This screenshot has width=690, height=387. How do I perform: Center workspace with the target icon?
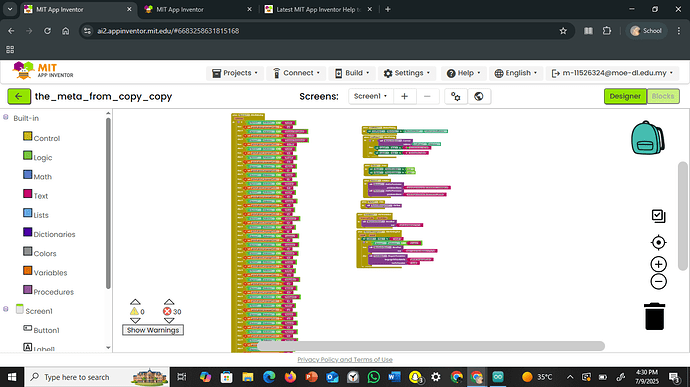658,243
